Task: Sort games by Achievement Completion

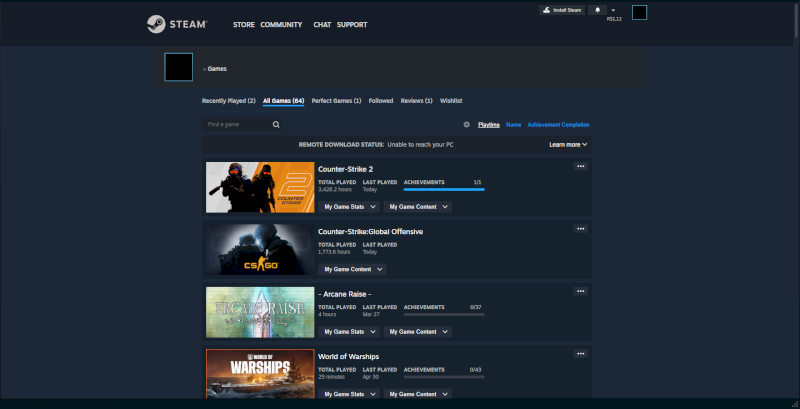Action: (558, 124)
